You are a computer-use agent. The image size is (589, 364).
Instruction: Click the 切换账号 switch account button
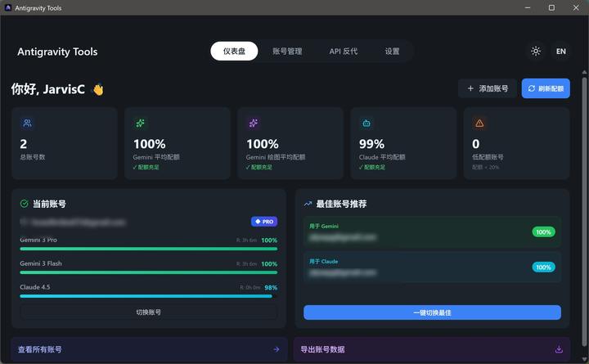[x=149, y=312]
